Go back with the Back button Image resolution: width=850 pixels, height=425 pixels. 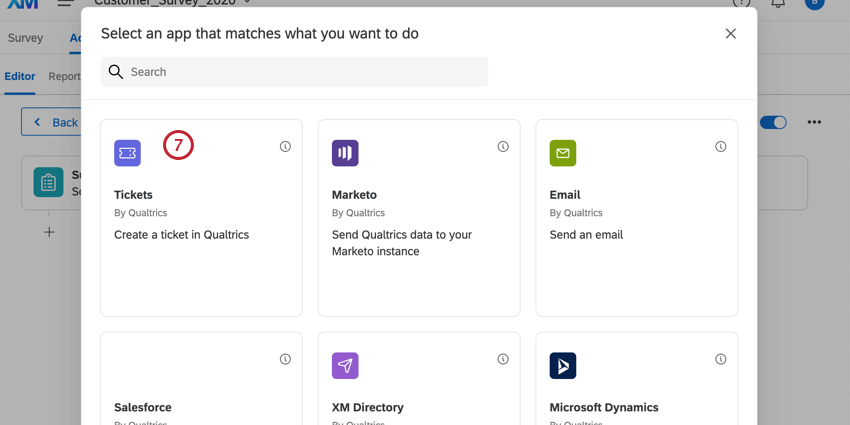53,123
